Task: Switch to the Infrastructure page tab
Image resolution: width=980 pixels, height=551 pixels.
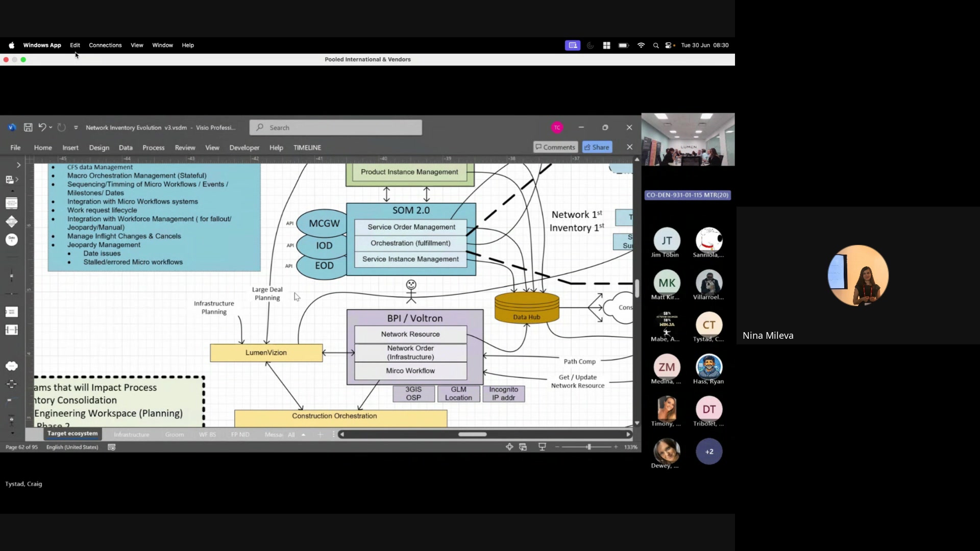Action: point(132,435)
